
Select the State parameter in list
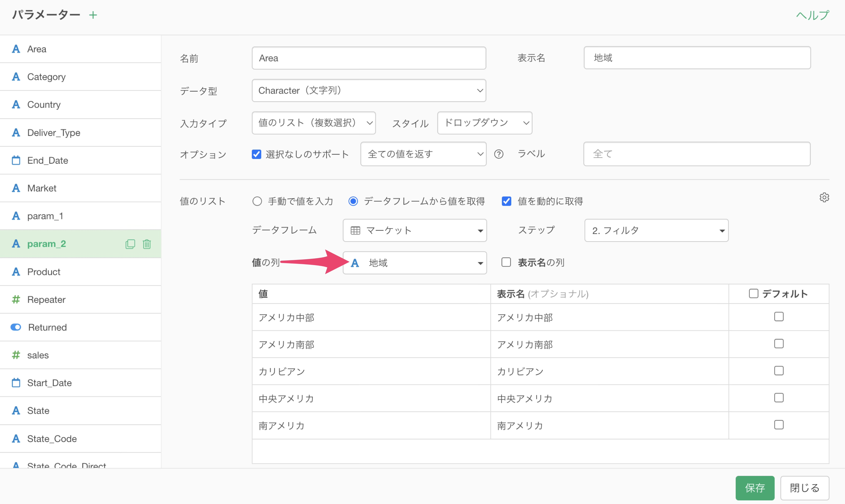point(38,411)
